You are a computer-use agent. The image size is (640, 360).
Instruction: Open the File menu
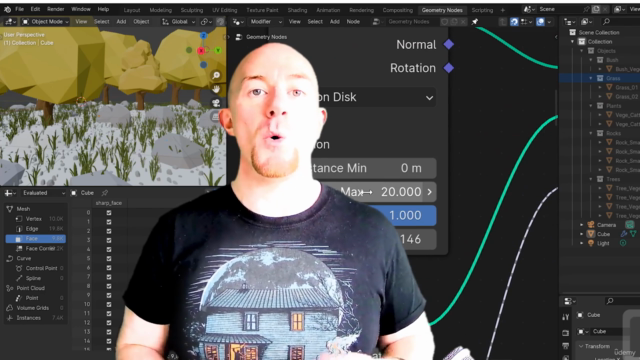(20, 9)
